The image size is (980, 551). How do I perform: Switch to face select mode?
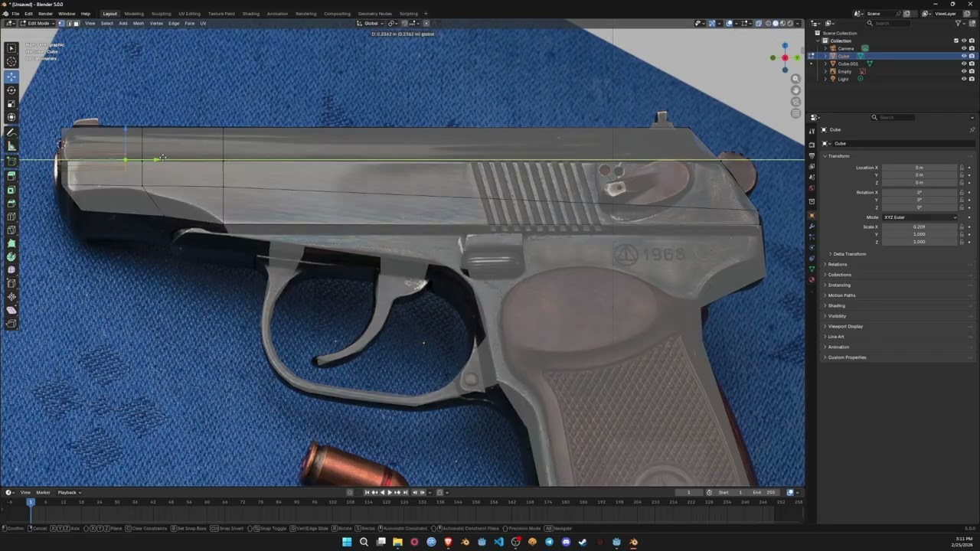[75, 23]
